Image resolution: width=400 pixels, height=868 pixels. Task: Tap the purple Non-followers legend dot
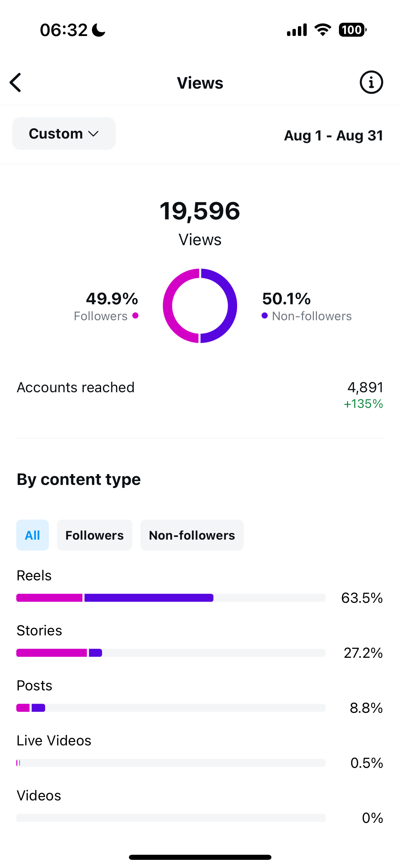[x=265, y=316]
